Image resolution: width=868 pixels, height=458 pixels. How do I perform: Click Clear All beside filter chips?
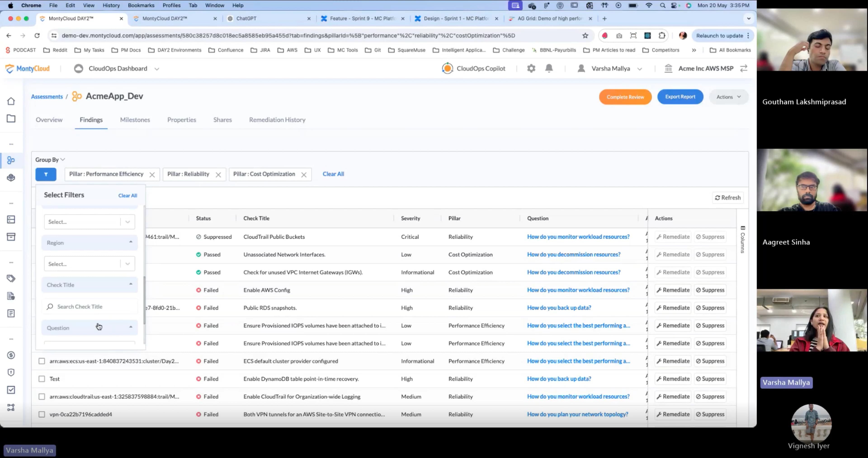click(333, 174)
